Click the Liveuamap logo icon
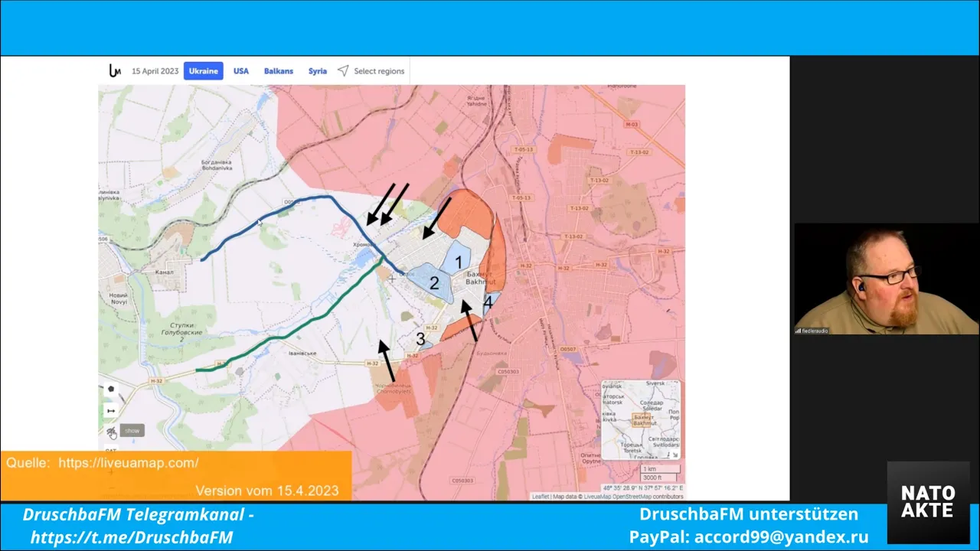The height and width of the screenshot is (551, 980). click(115, 71)
